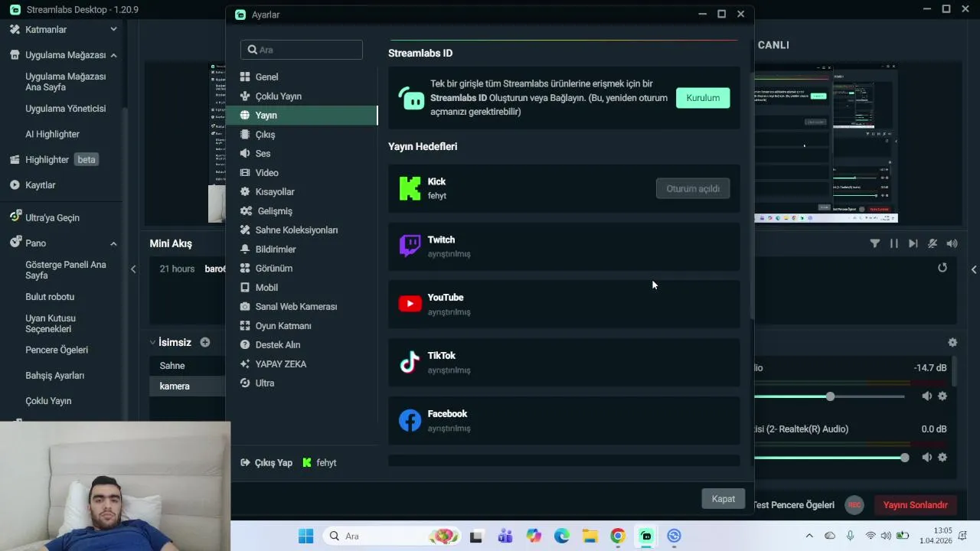
Task: Select the Twitch stream destination
Action: coord(564,246)
